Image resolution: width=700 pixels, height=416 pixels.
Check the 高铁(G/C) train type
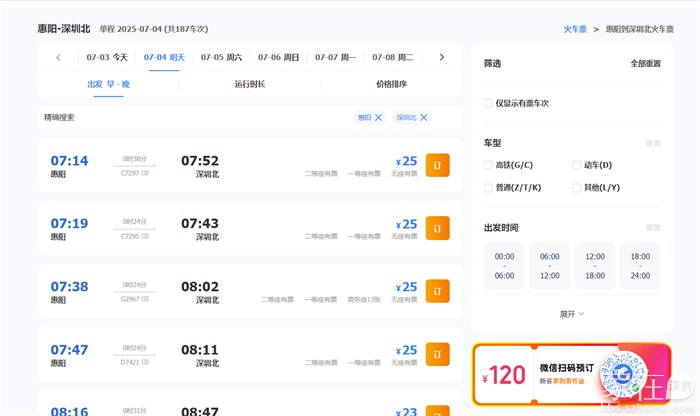coord(488,165)
